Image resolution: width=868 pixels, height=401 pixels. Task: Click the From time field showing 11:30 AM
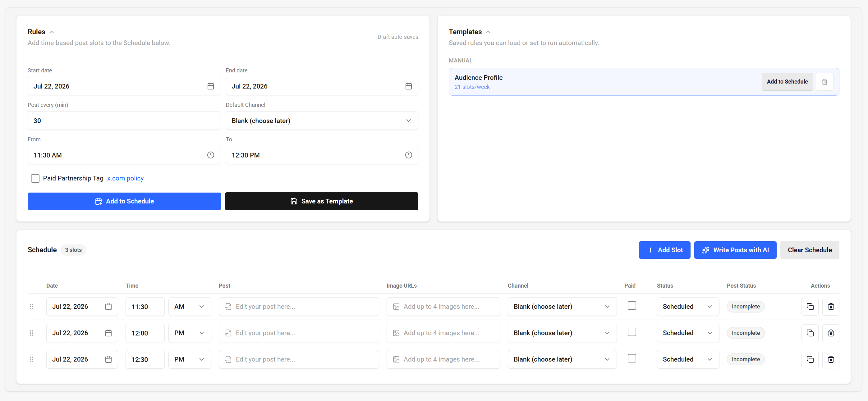coord(124,155)
